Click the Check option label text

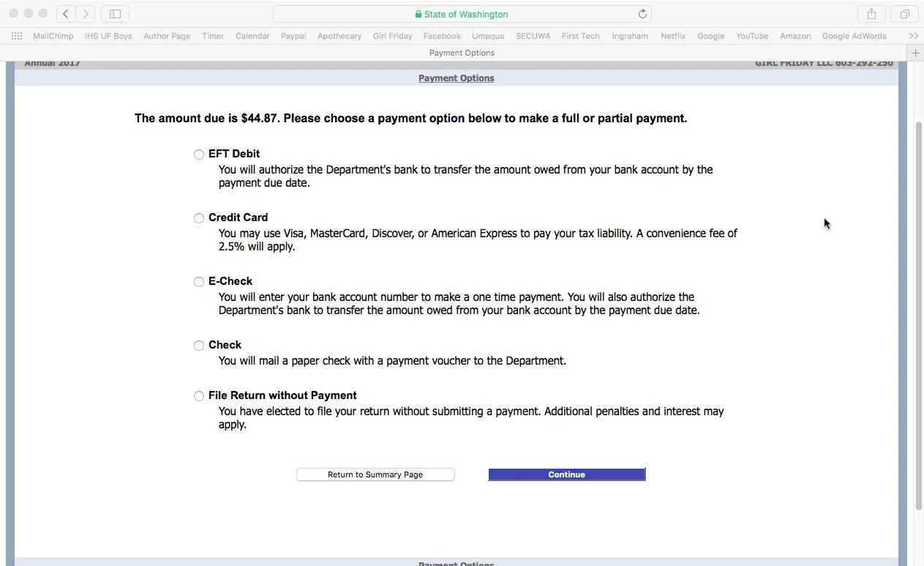coord(225,345)
